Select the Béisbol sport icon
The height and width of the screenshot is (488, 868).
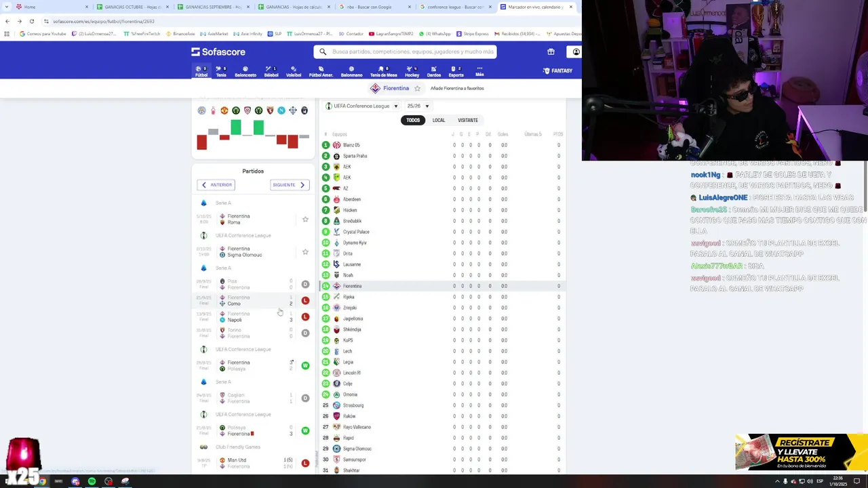point(271,71)
